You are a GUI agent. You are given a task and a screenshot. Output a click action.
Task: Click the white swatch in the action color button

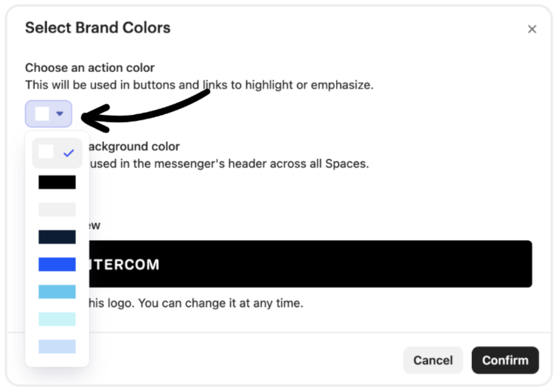(42, 114)
